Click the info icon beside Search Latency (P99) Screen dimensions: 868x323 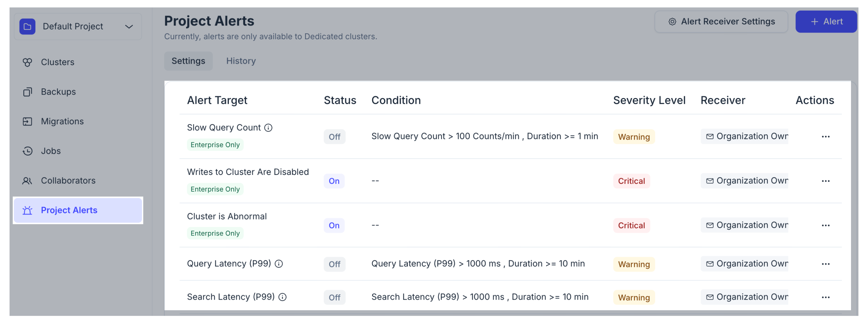[x=282, y=297]
